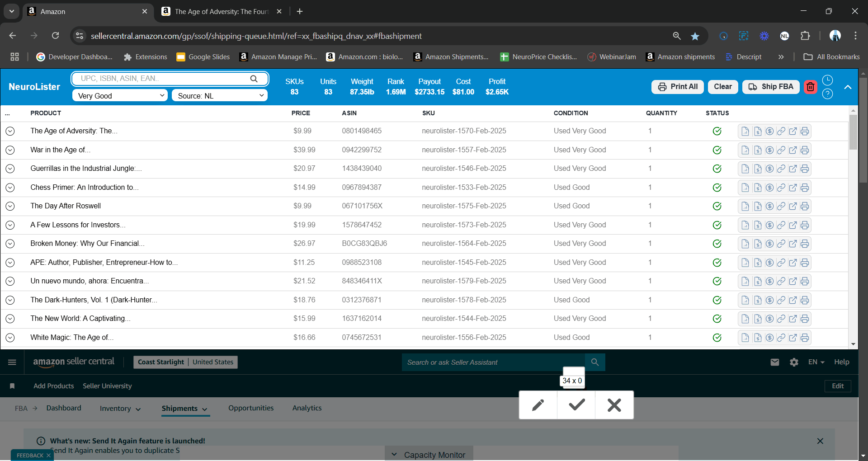Click the link icon for Chess Primer row

coord(781,188)
